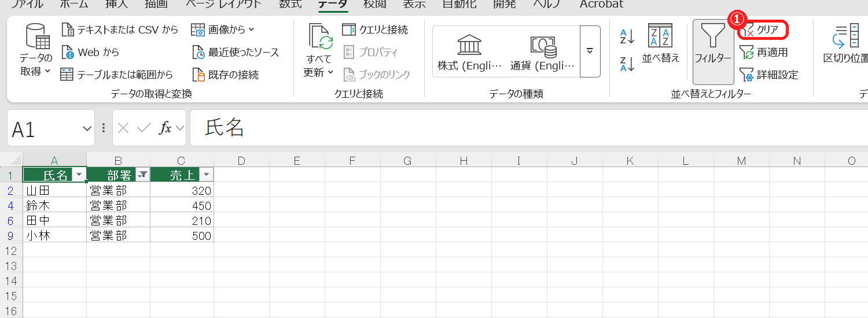This screenshot has width=868, height=318.
Task: Click the formula bar options dots
Action: tap(104, 128)
